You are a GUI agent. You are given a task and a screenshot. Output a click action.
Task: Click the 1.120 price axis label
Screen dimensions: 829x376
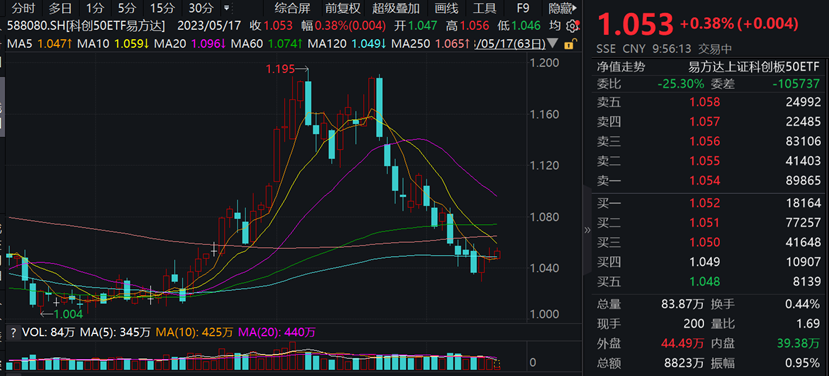[x=544, y=166]
